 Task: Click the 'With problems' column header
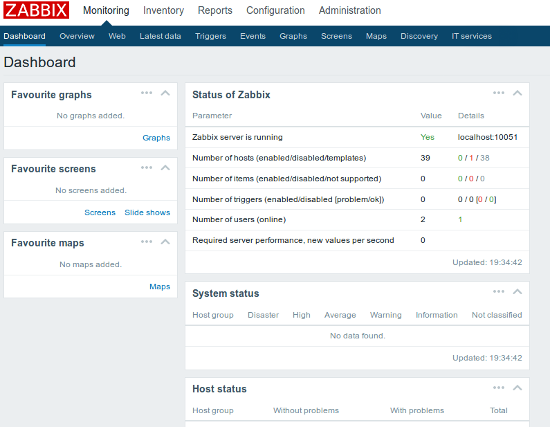(x=417, y=411)
